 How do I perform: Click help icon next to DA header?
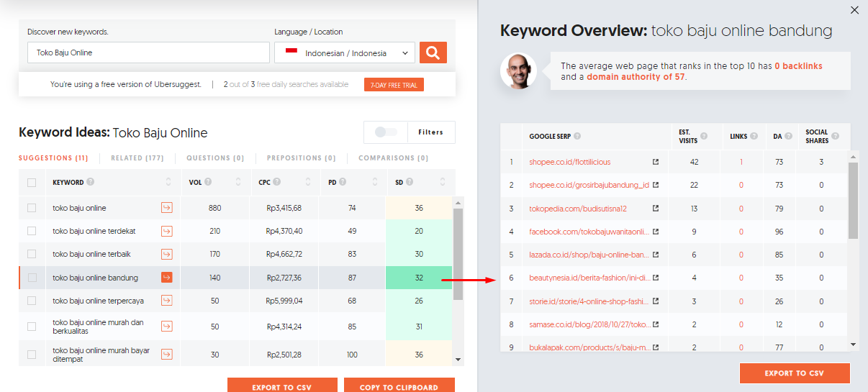789,136
